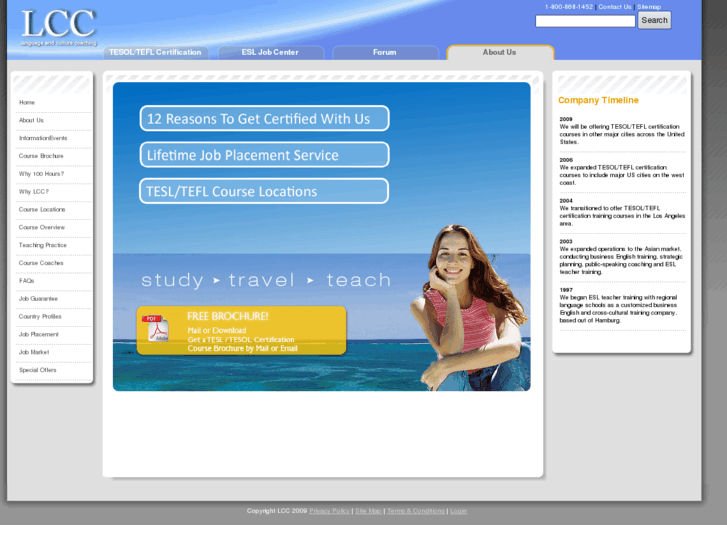
Task: Click the PDF Adobe brochure icon
Action: pyautogui.click(x=157, y=329)
